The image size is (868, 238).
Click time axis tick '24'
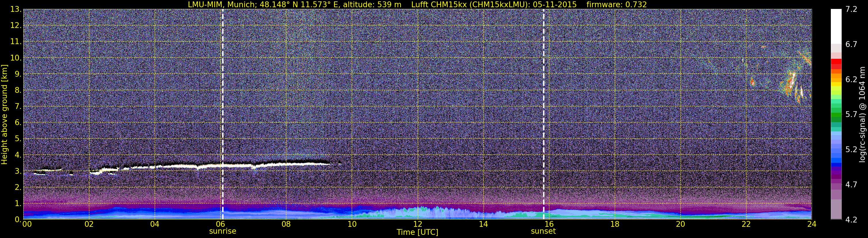pyautogui.click(x=812, y=224)
